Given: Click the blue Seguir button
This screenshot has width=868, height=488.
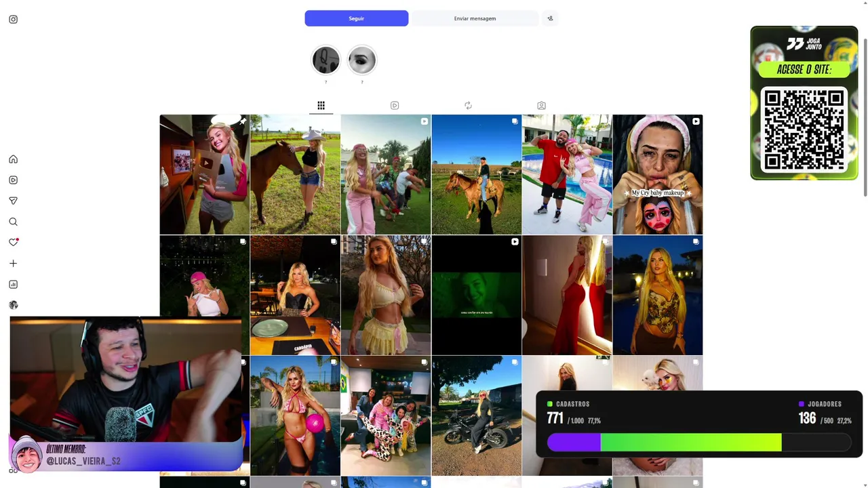Looking at the screenshot, I should tap(357, 18).
